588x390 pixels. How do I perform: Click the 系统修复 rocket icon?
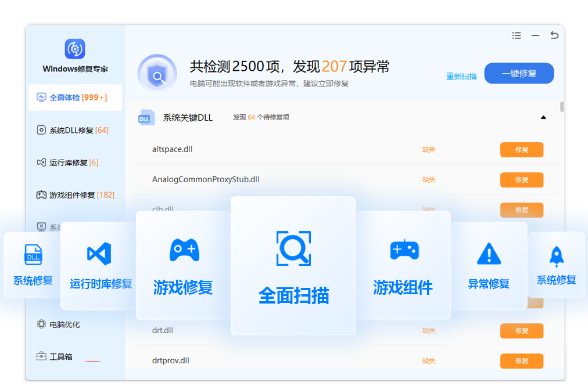(x=556, y=255)
